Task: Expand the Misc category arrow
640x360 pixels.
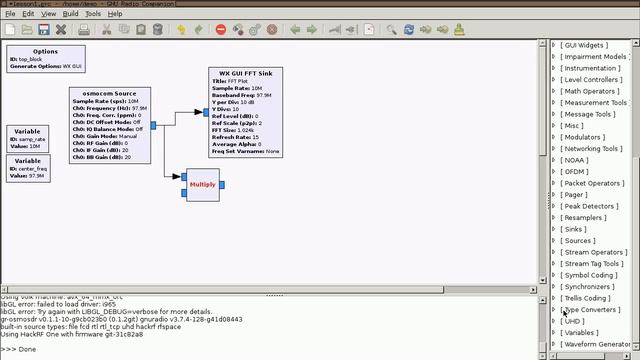Action: [x=554, y=125]
